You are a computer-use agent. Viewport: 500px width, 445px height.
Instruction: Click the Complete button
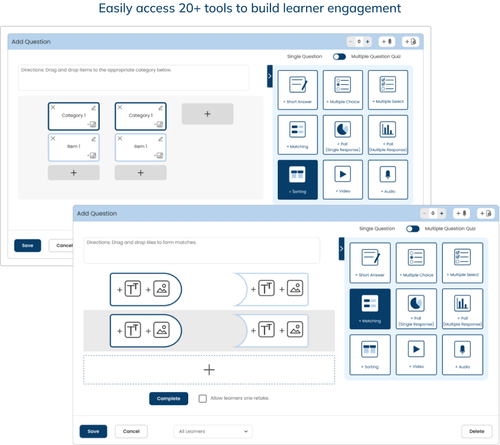click(x=169, y=399)
